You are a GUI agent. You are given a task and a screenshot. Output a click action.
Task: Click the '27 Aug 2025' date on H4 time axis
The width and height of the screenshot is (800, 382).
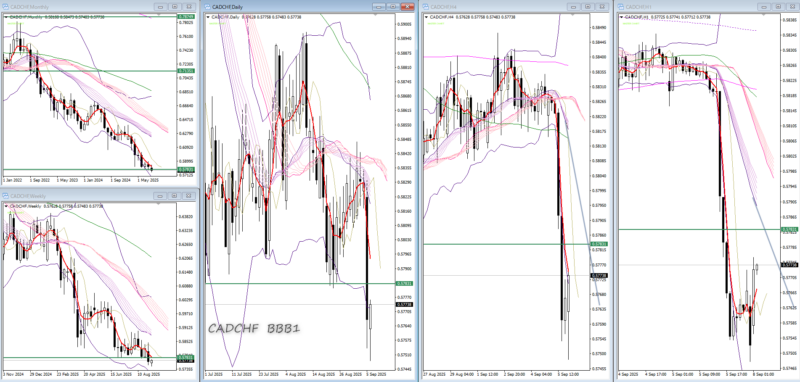434,374
